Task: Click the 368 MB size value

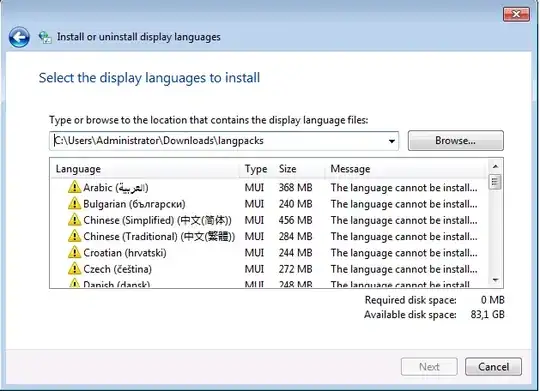Action: coord(295,187)
